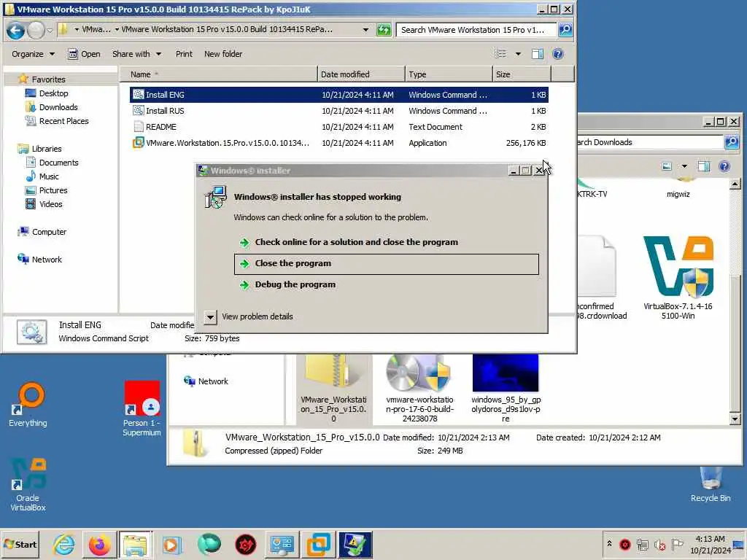The height and width of the screenshot is (560, 747).
Task: Select vmware-workstation-pro-17-6-0 installer in Downloads
Action: [419, 389]
